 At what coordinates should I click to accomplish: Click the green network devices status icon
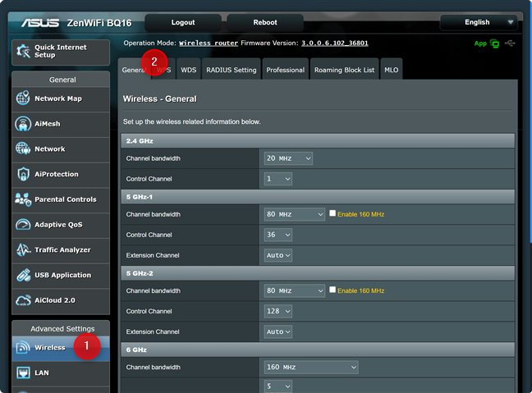[x=495, y=43]
